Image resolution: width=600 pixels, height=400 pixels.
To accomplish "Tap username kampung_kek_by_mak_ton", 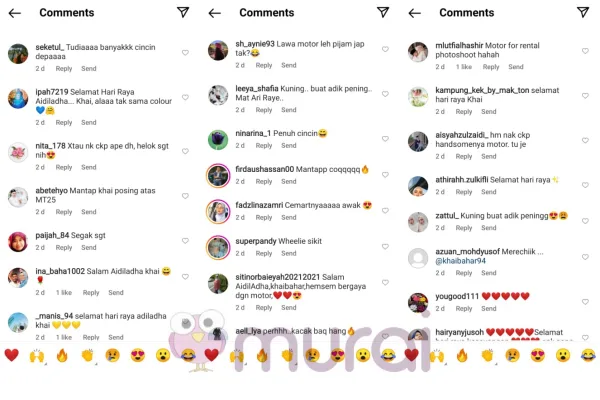I will (482, 90).
